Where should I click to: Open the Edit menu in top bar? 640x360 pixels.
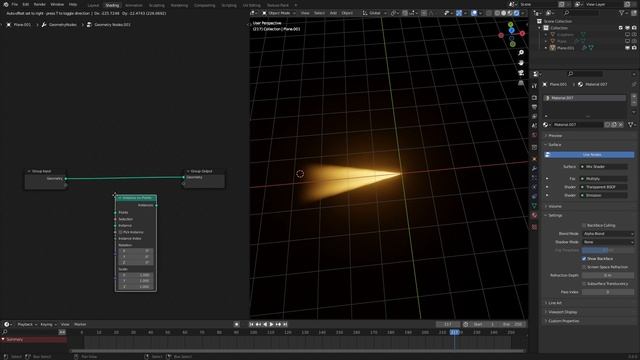click(x=26, y=4)
